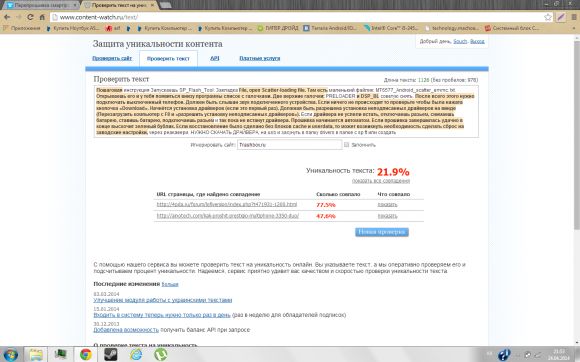580x362 pixels.
Task: Open uTorrent from the taskbar
Action: (x=161, y=354)
